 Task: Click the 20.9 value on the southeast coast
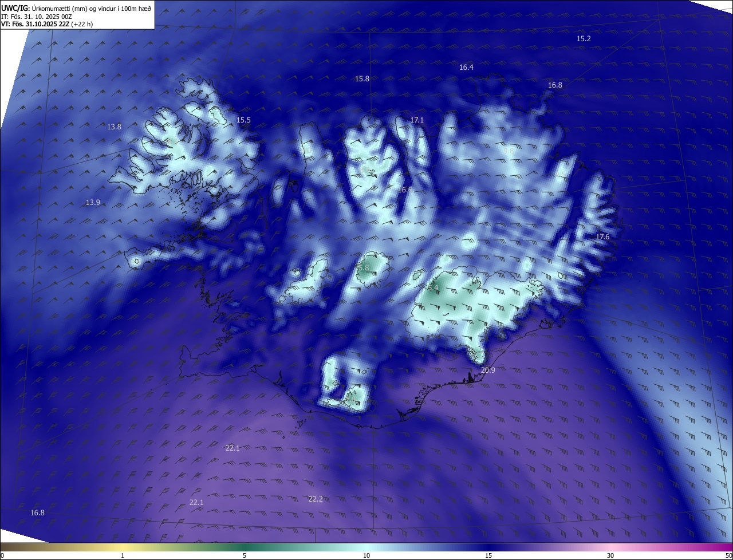(x=488, y=370)
